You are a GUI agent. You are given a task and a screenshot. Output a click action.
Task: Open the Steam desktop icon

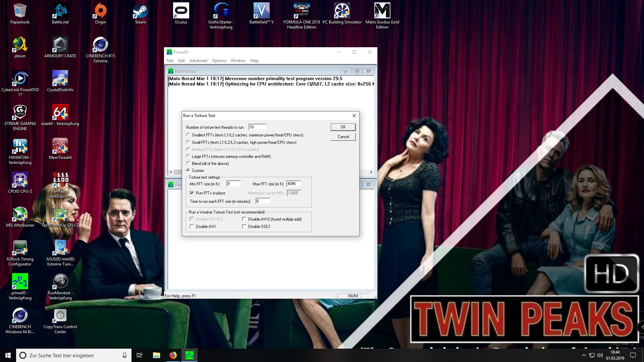(x=141, y=11)
